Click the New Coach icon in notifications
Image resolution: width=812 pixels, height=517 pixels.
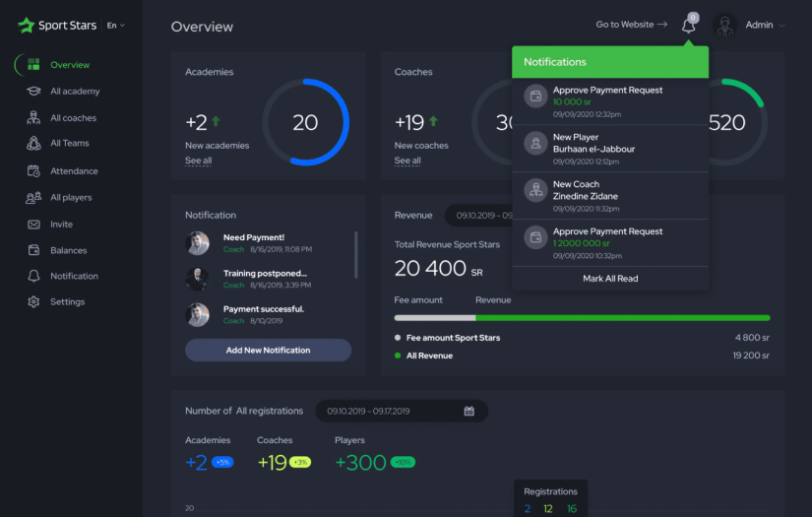tap(536, 190)
